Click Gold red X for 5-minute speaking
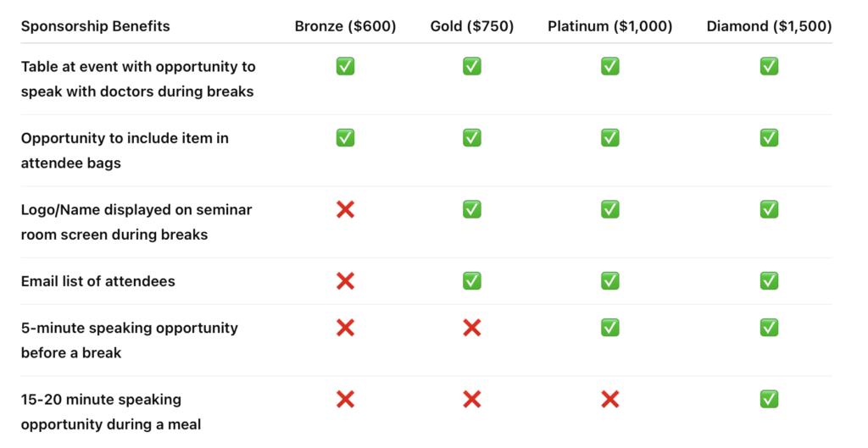 click(471, 328)
